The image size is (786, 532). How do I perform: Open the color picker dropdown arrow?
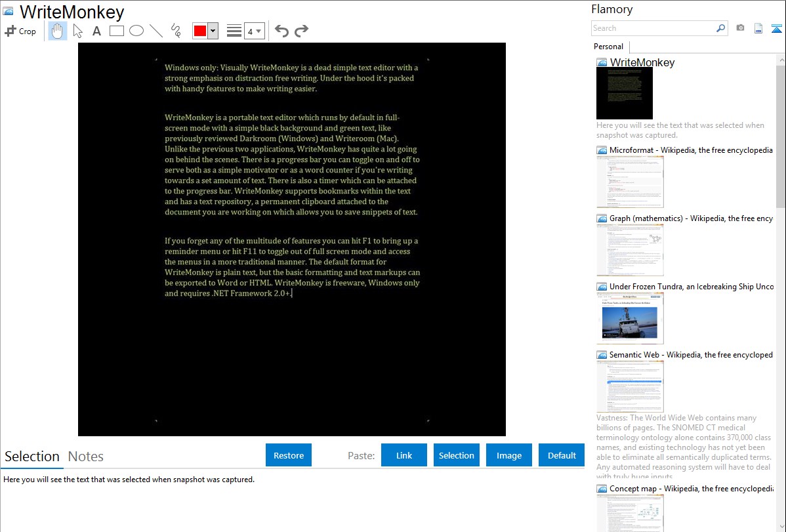click(213, 31)
